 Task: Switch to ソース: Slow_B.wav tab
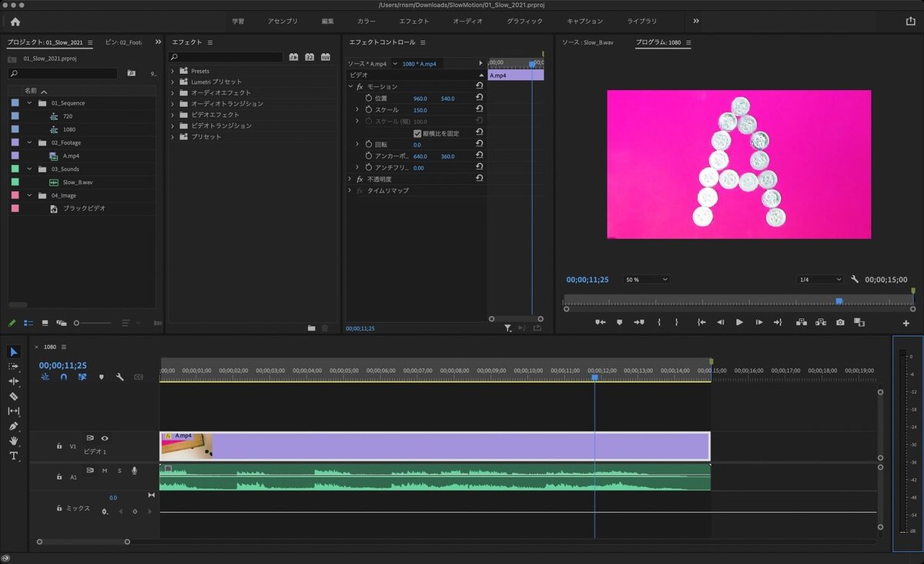(588, 42)
